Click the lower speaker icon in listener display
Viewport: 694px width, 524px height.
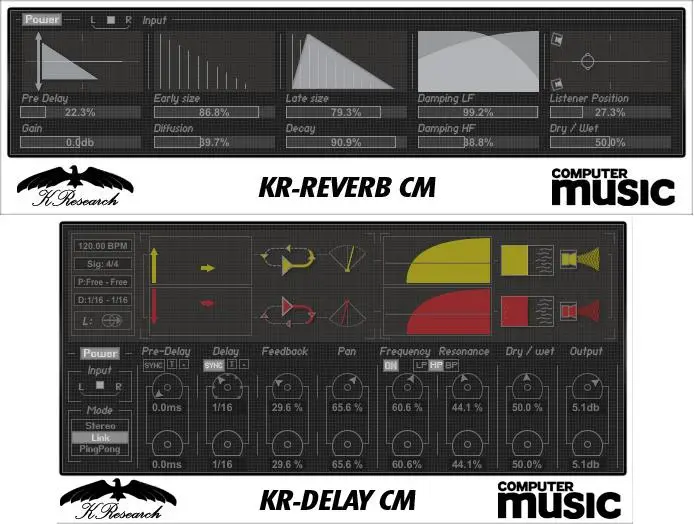click(x=557, y=84)
